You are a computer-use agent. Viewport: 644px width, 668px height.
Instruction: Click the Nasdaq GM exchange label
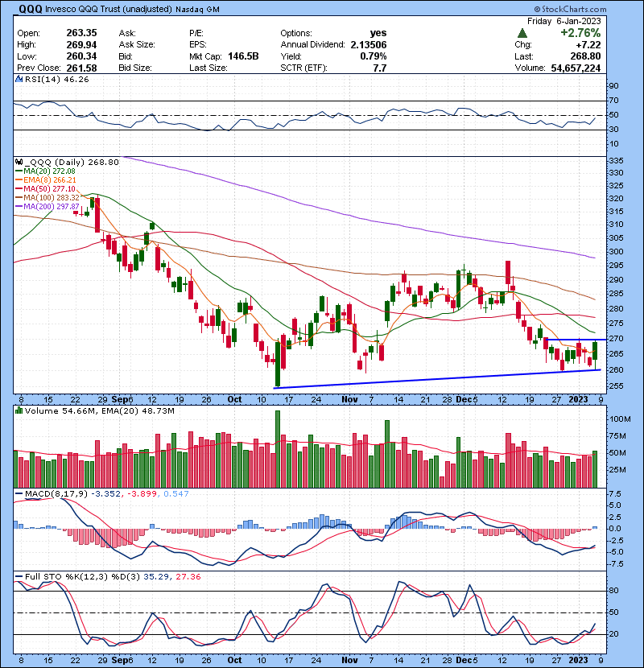click(x=197, y=9)
